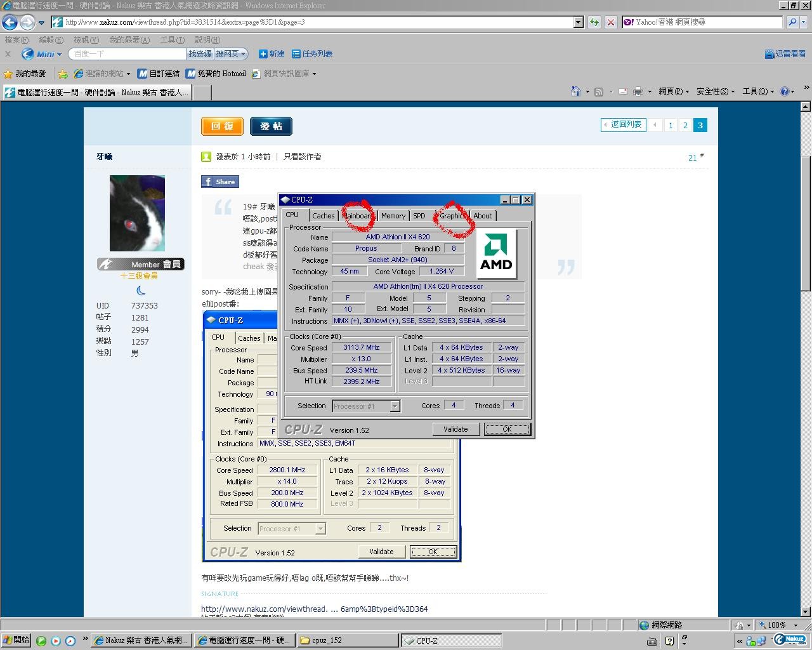This screenshot has width=812, height=650.
Task: Open the empty new tab button
Action: pyautogui.click(x=202, y=92)
